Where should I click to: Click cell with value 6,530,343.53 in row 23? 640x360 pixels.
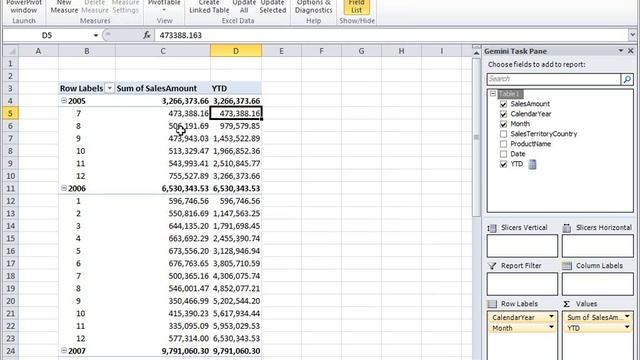(236, 338)
